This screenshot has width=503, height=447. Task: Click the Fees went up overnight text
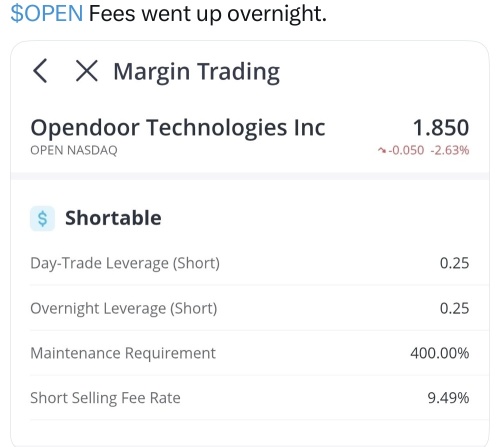click(x=208, y=14)
